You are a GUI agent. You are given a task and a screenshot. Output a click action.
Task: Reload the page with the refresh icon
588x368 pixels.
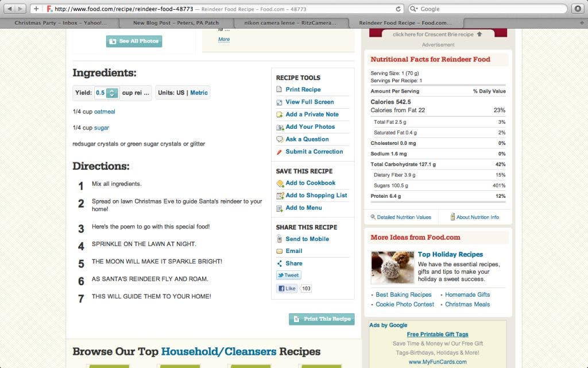point(399,9)
